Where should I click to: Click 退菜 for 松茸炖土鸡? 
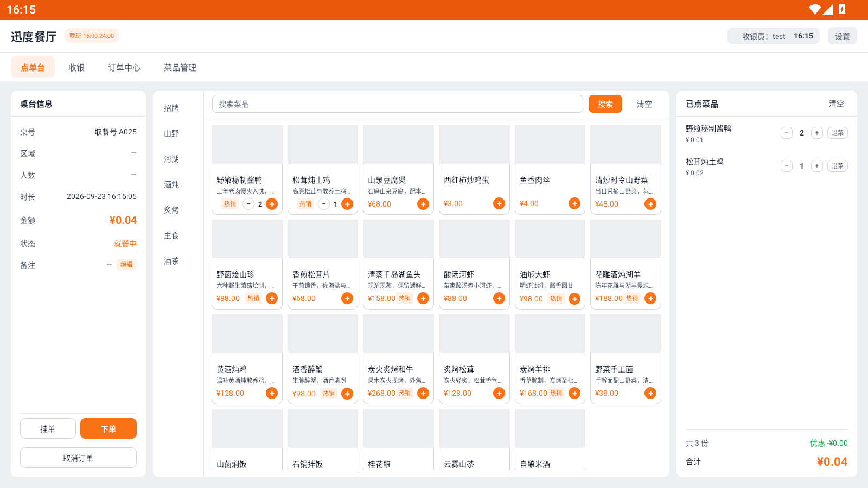(838, 166)
